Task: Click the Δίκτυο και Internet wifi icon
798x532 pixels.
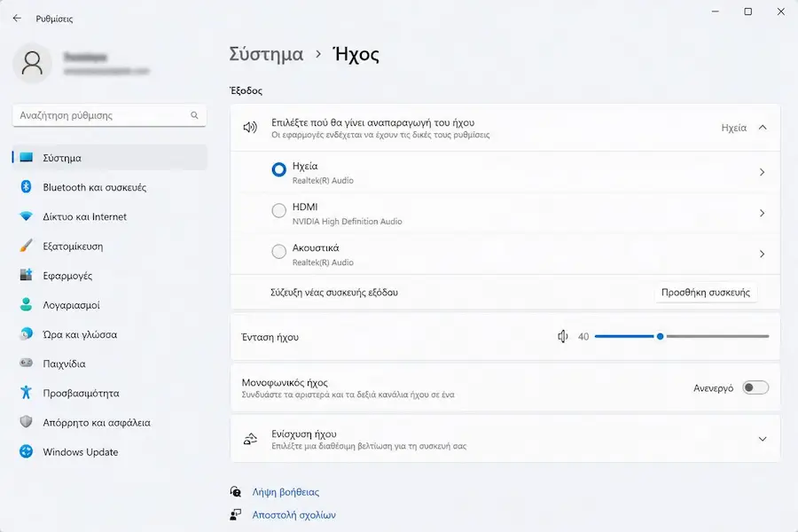Action: click(x=26, y=216)
